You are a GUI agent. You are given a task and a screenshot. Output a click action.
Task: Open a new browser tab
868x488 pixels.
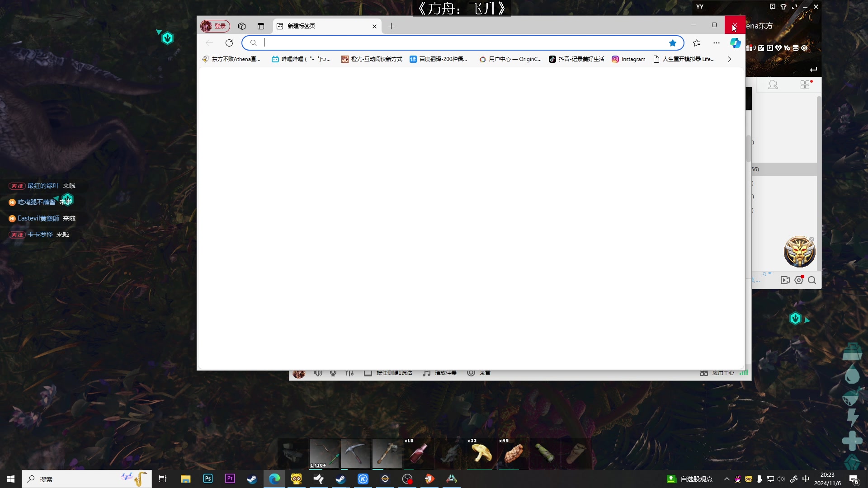click(x=391, y=26)
